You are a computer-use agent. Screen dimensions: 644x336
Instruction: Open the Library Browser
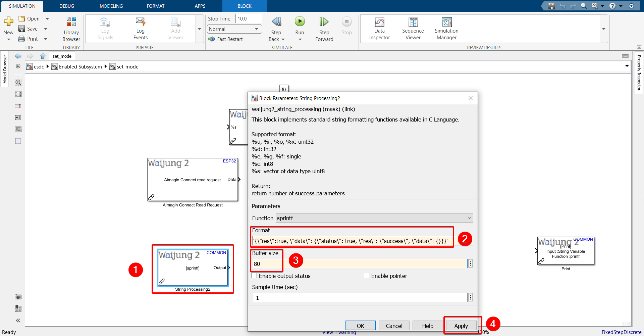pyautogui.click(x=71, y=29)
